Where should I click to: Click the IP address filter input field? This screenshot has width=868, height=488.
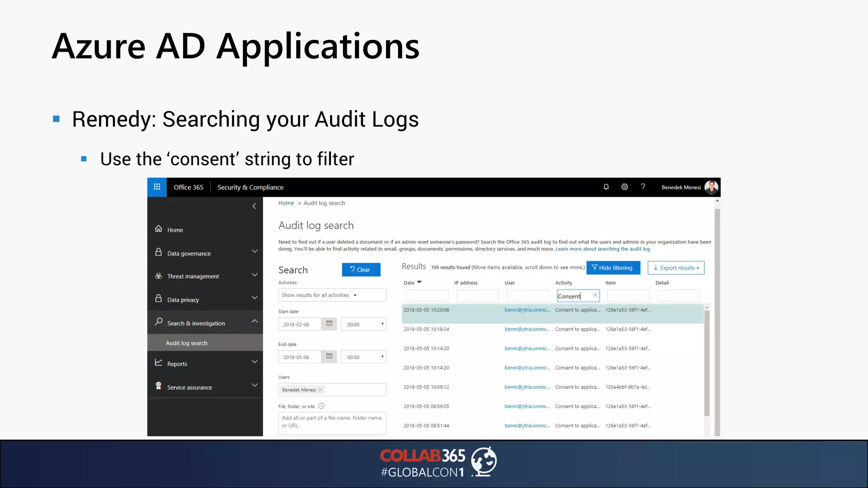pos(477,296)
